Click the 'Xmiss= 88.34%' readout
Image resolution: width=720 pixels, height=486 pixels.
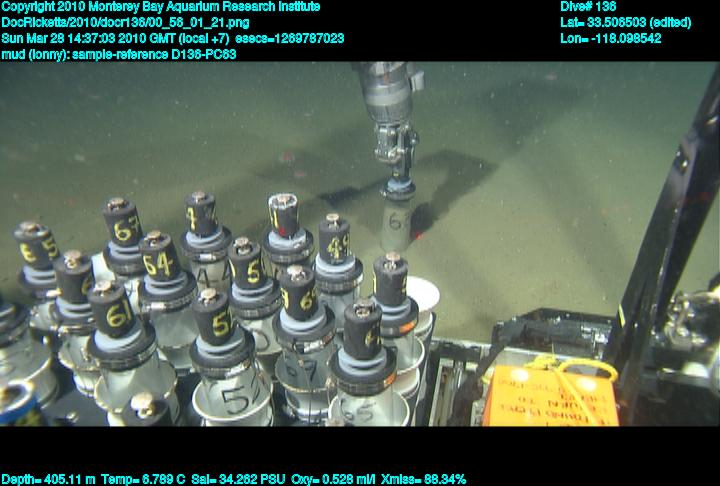pyautogui.click(x=423, y=480)
